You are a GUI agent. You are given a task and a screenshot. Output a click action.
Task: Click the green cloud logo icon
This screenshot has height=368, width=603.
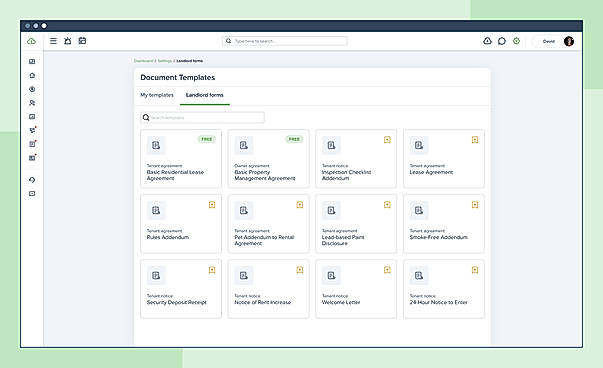coord(32,41)
